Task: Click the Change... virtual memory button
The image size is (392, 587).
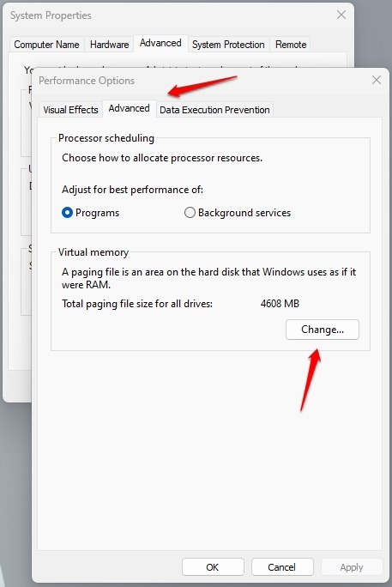Action: (x=323, y=330)
